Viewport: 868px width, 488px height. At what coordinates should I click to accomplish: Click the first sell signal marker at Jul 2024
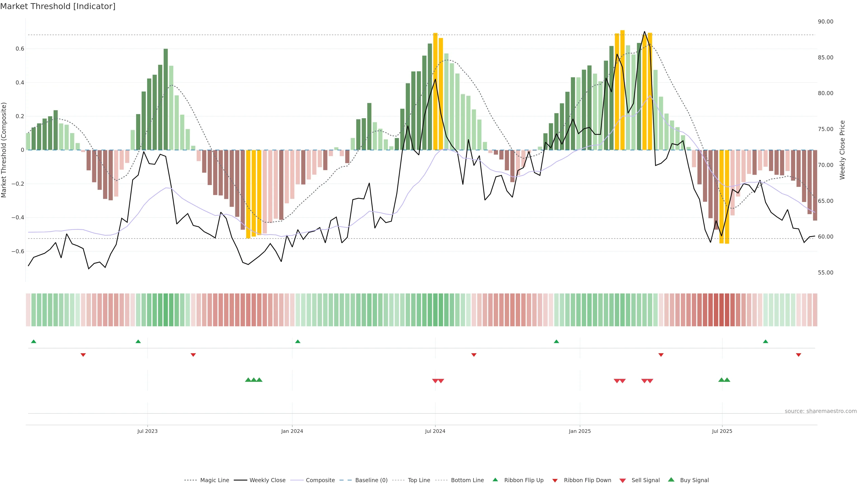click(435, 381)
